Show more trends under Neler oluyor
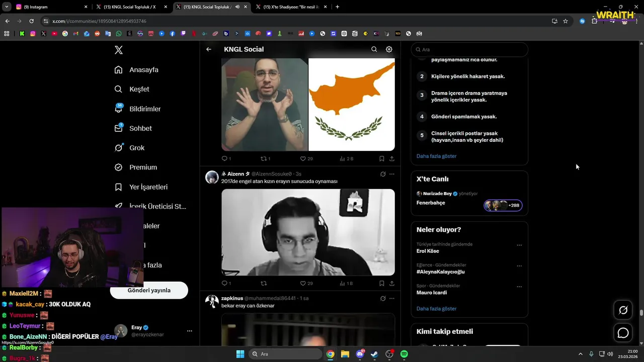Image resolution: width=644 pixels, height=362 pixels. 436,309
